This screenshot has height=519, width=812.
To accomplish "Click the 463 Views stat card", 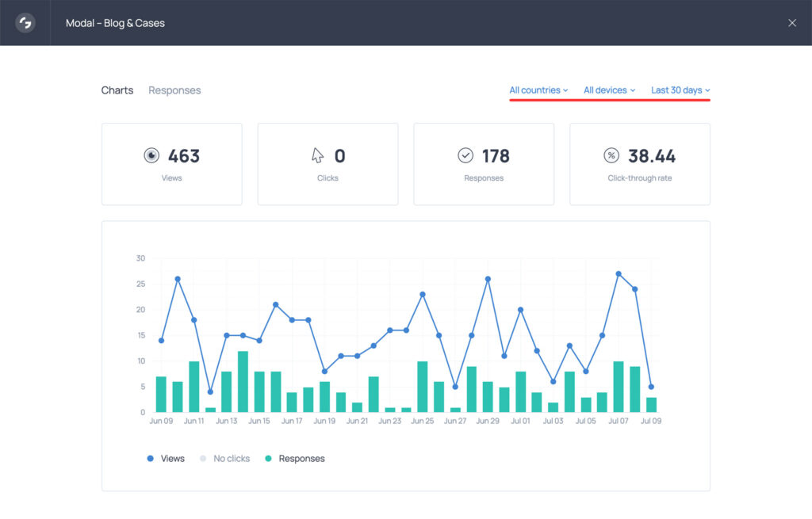I will (171, 163).
